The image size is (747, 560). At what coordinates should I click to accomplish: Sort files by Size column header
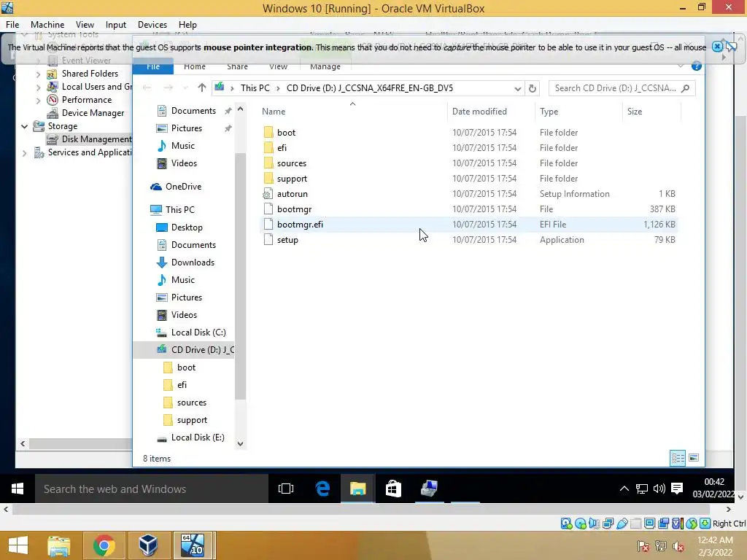634,112
